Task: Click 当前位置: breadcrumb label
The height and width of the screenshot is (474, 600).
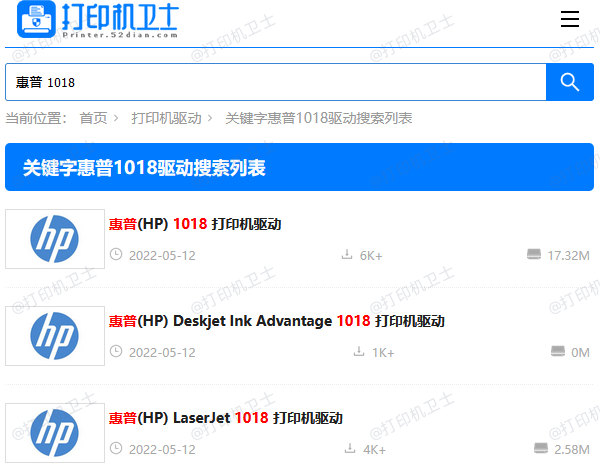Action: pos(36,118)
